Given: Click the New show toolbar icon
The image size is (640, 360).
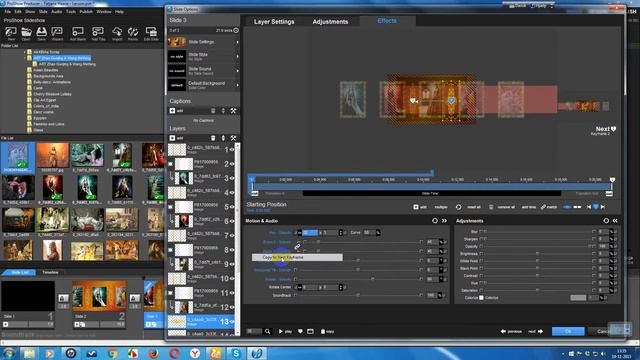Looking at the screenshot, I should (x=11, y=32).
